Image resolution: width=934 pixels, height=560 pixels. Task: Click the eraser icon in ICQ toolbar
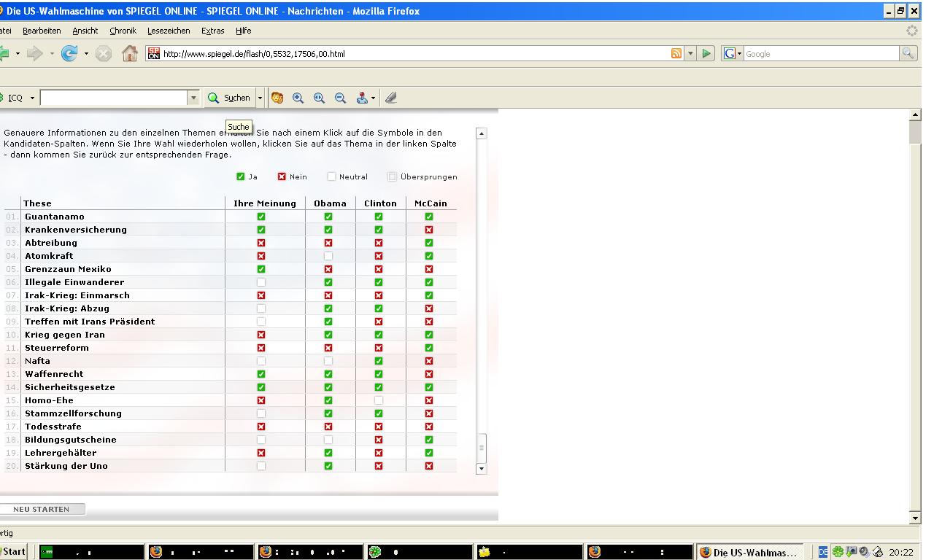(391, 98)
